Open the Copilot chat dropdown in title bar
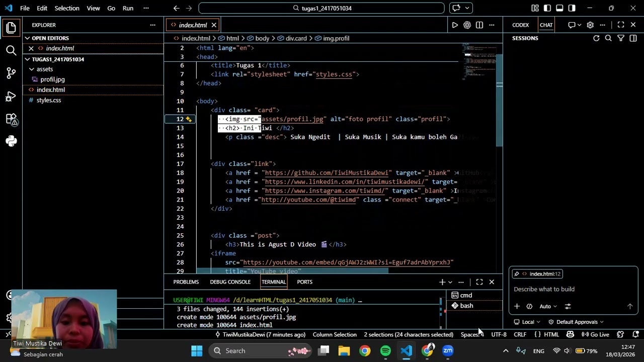 468,8
